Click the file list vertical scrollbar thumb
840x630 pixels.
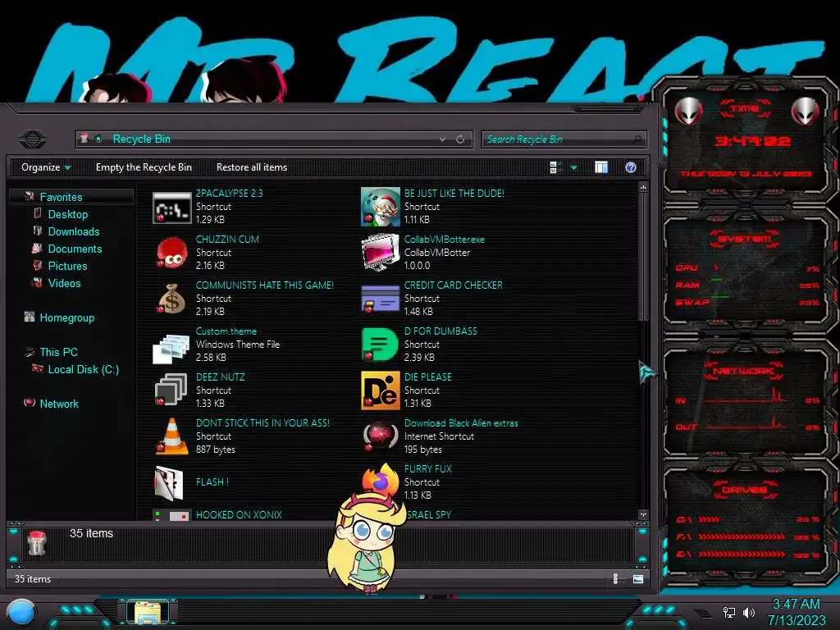click(x=643, y=257)
